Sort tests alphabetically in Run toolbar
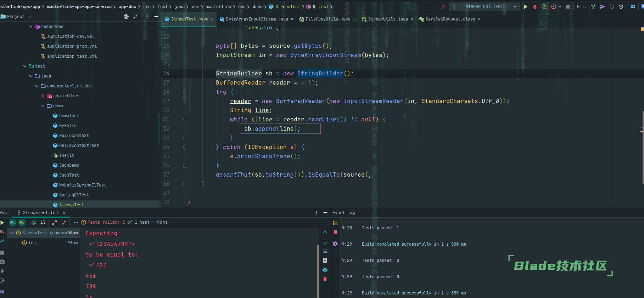 click(x=34, y=223)
